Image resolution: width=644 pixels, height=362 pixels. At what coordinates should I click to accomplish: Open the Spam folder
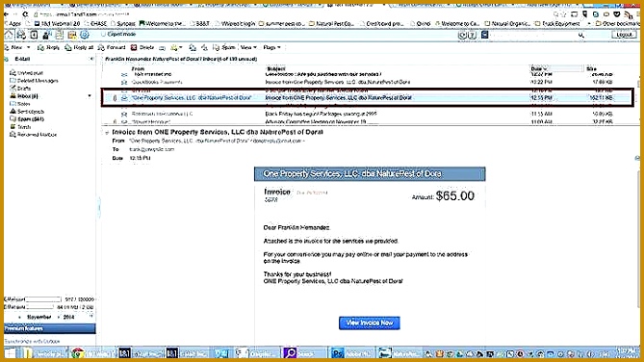pyautogui.click(x=27, y=119)
